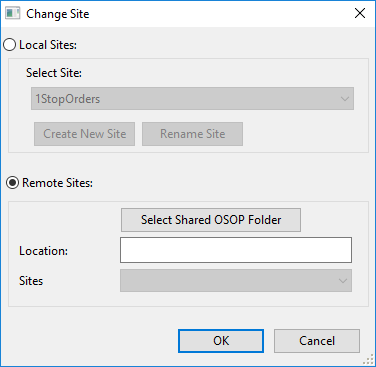Close the Change Site dialog
Image resolution: width=376 pixels, height=367 pixels.
click(360, 13)
